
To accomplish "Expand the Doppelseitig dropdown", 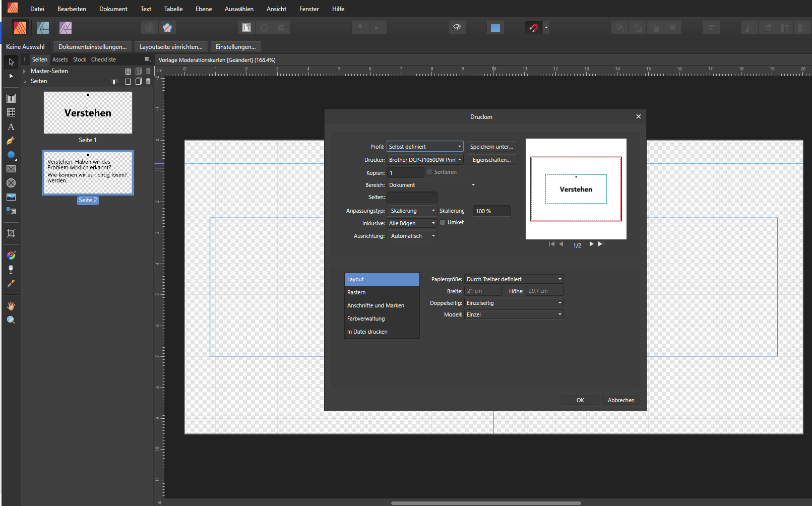I will click(514, 303).
